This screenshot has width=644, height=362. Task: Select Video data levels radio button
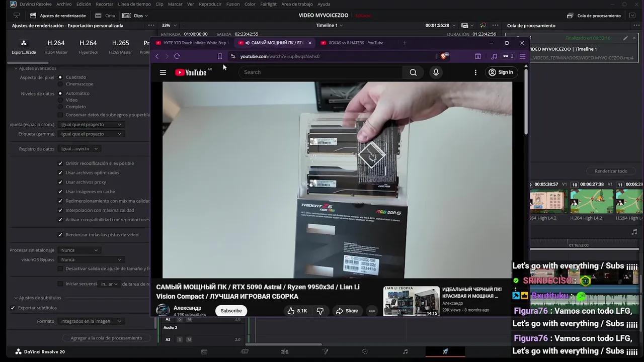(x=60, y=100)
